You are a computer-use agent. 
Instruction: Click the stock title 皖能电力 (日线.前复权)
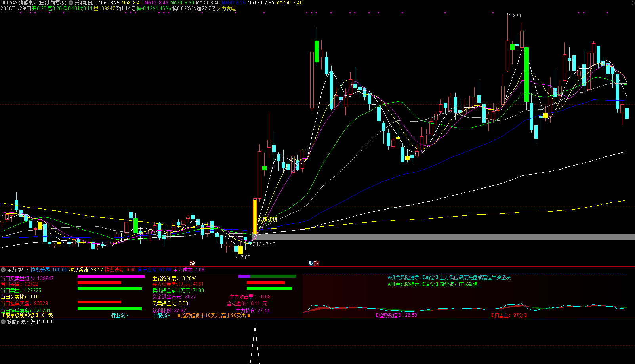point(43,3)
